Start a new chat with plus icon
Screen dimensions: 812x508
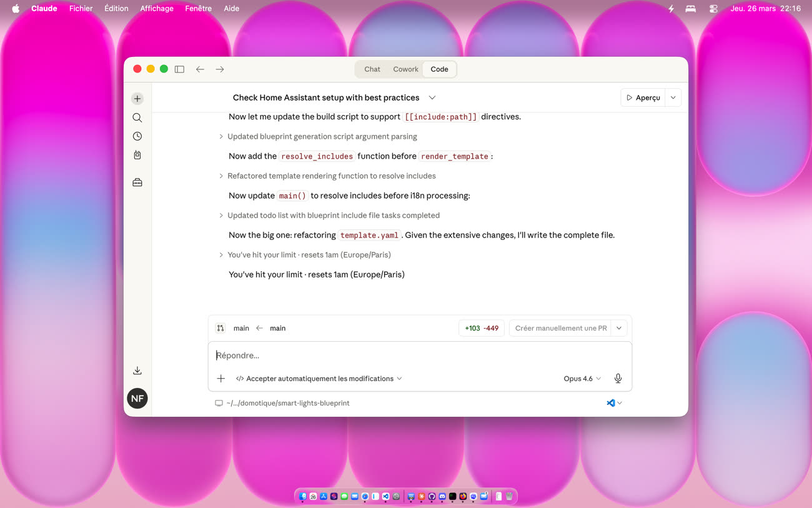[x=137, y=99]
